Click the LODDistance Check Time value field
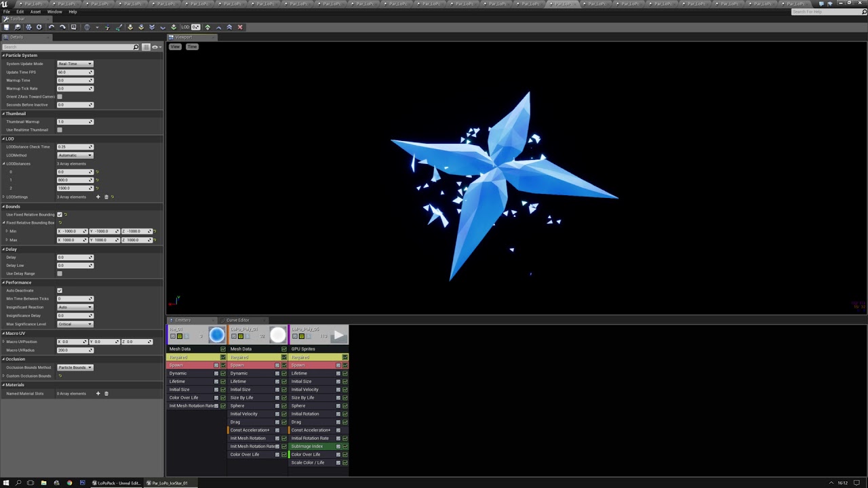868x488 pixels. (75, 147)
